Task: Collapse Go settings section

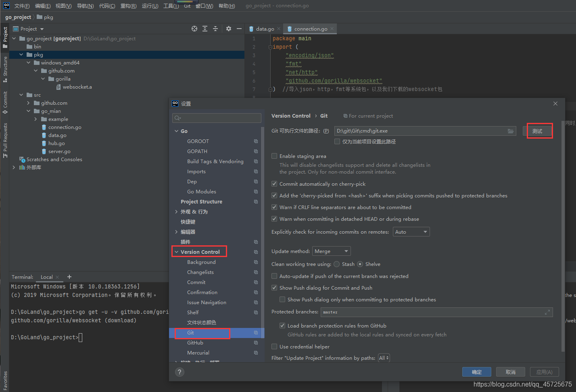Action: click(x=176, y=131)
